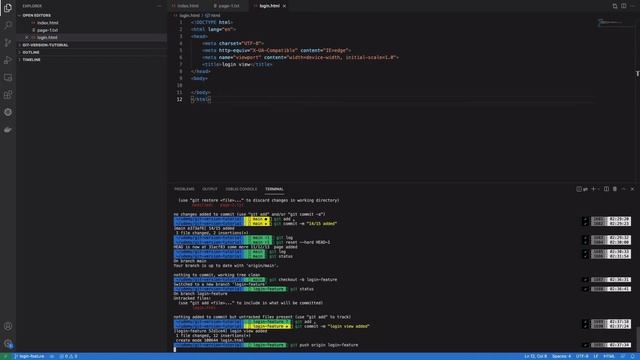Screen dimensions: 640x360
Task: Click the login-feature branch in status bar
Action: pyautogui.click(x=29, y=356)
